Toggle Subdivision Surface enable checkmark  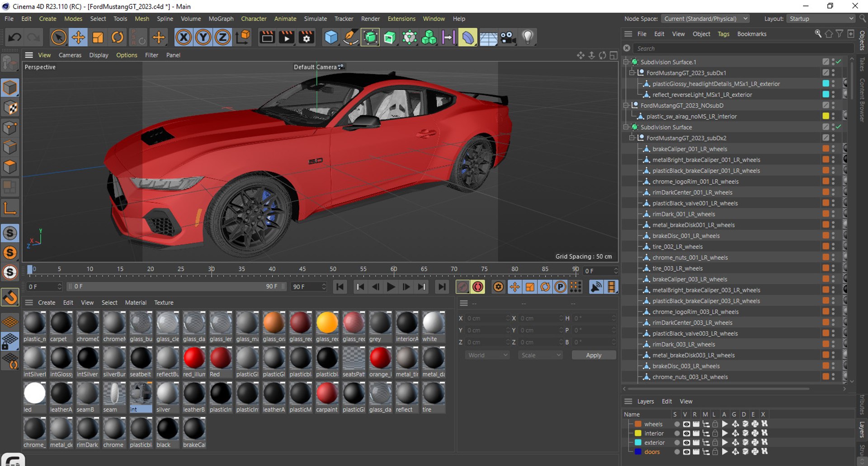(x=839, y=127)
